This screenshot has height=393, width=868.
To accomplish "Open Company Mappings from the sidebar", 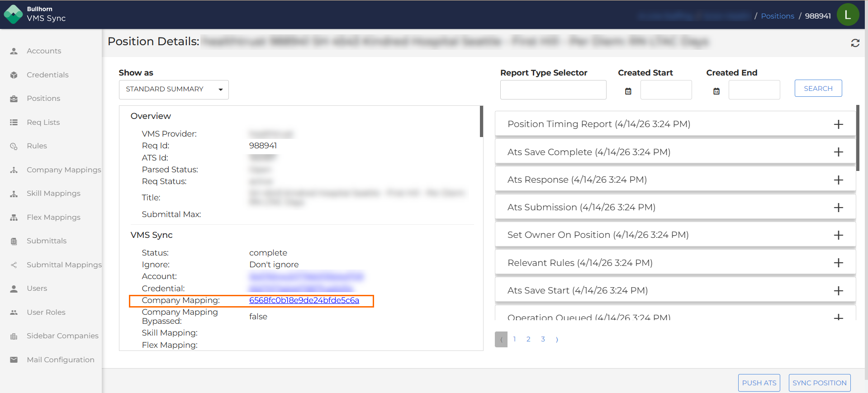I will (x=64, y=170).
